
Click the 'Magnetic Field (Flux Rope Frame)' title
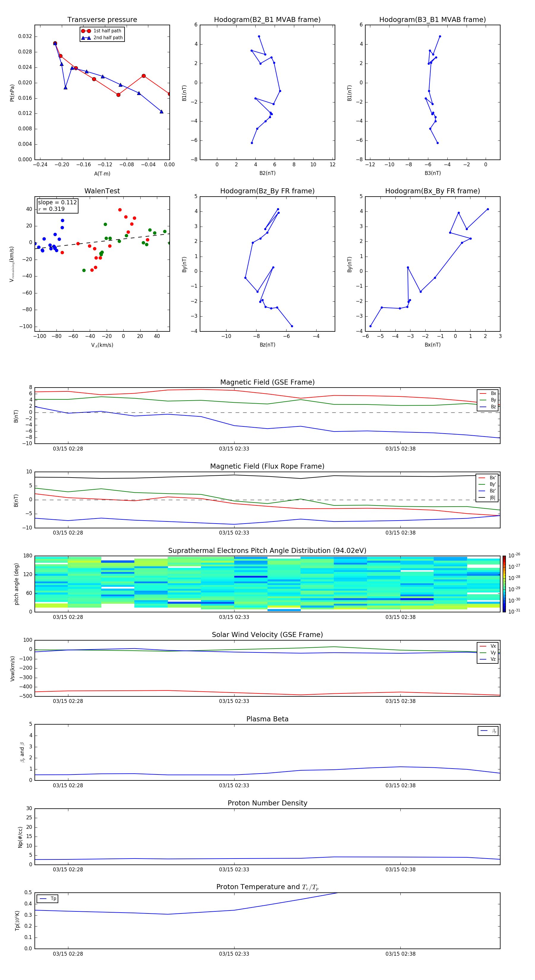coord(267,467)
